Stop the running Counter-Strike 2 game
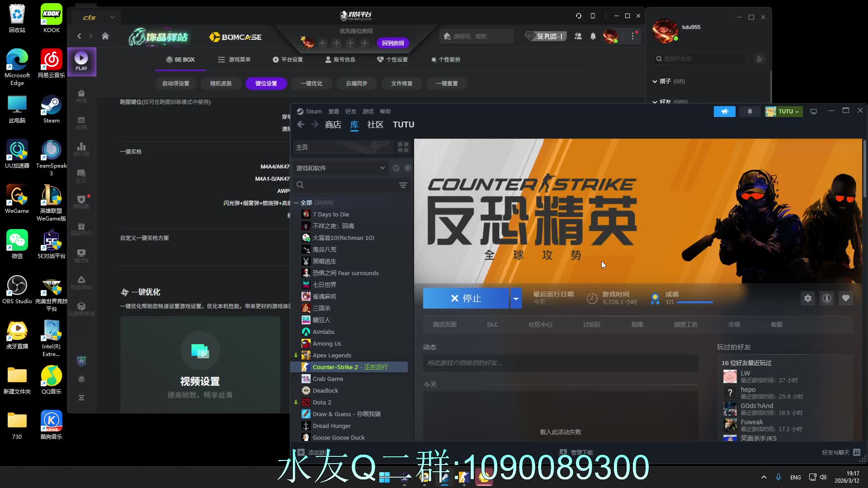The width and height of the screenshot is (868, 488). 466,298
